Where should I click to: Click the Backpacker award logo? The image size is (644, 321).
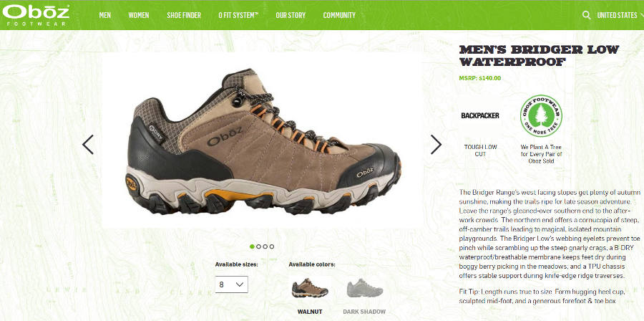pos(480,116)
